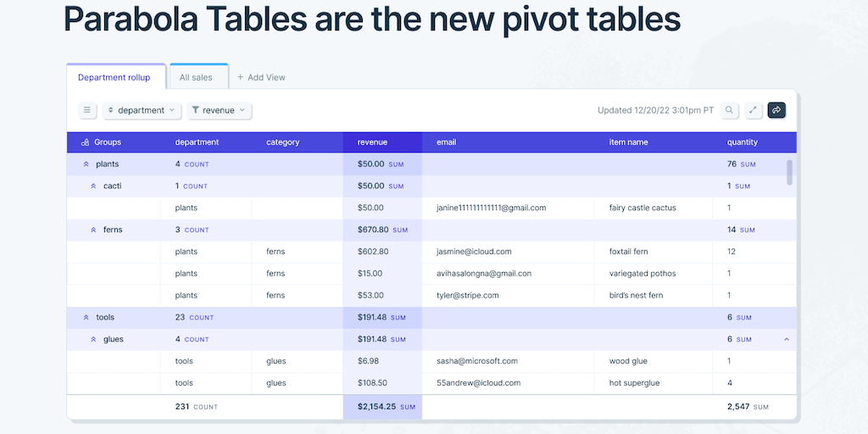Screen dimensions: 868x434
Task: Click the small up chevron in glues row
Action: point(787,340)
